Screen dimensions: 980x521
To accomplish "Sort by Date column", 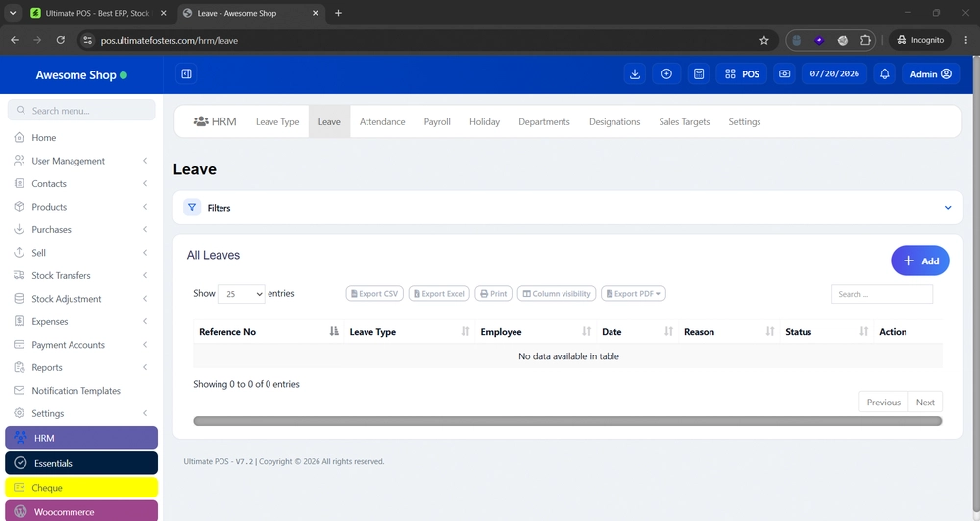I will click(638, 332).
